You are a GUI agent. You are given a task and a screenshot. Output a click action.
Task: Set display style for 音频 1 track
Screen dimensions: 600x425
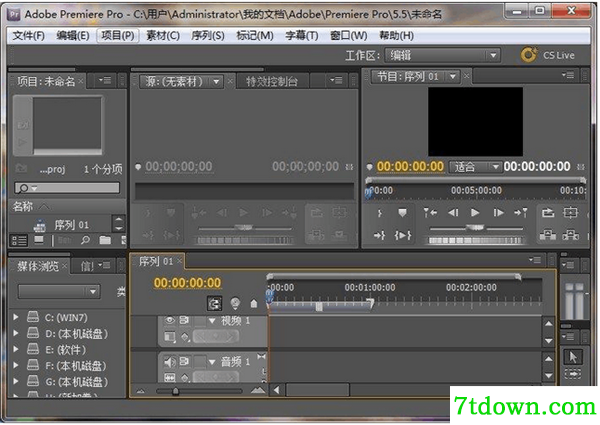[x=170, y=378]
